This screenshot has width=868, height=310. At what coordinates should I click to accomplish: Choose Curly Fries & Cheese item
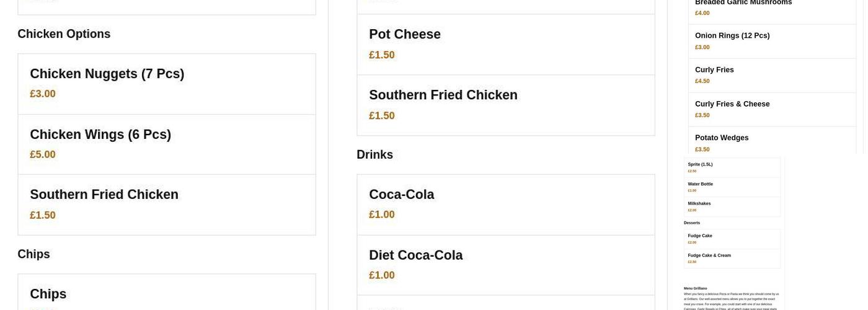[772, 109]
